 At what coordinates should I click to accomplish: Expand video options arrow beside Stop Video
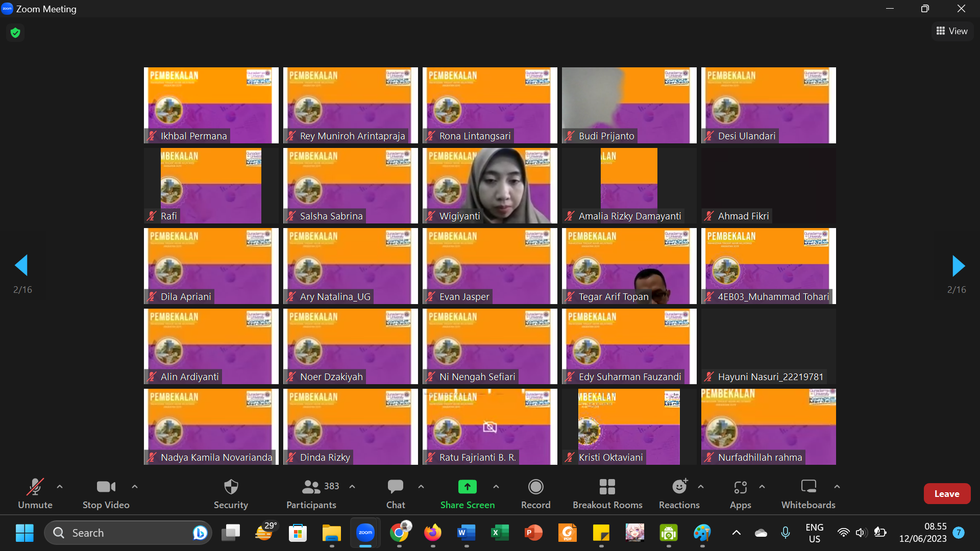[x=135, y=487]
